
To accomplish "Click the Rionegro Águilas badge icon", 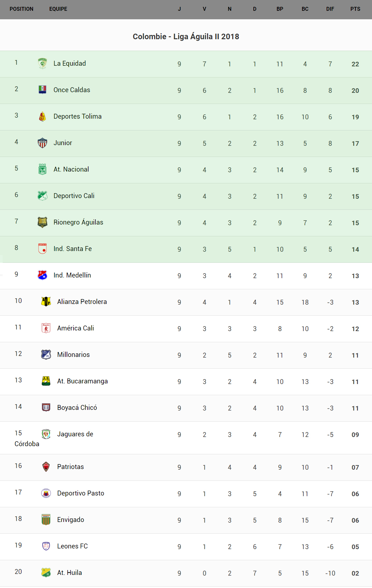I will (42, 222).
